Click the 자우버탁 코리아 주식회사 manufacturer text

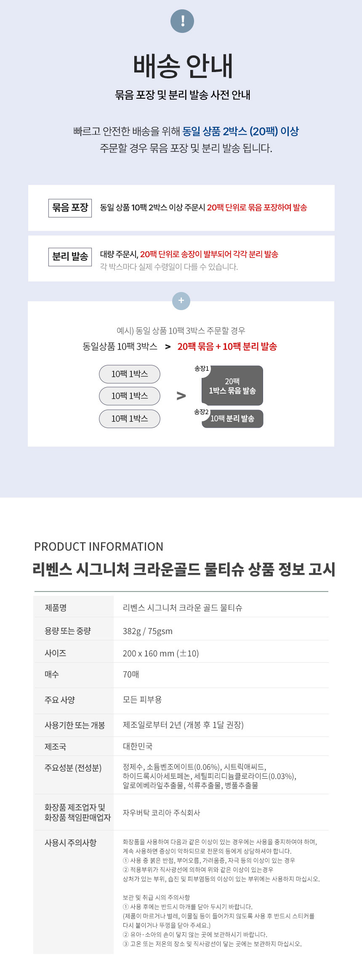[162, 813]
